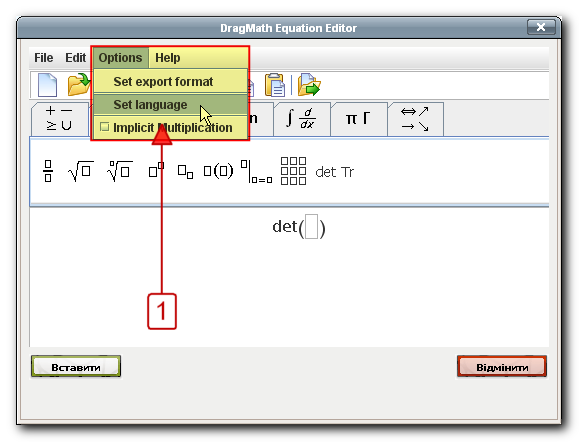Open the Edit menu
Image resolution: width=579 pixels, height=442 pixels.
75,58
